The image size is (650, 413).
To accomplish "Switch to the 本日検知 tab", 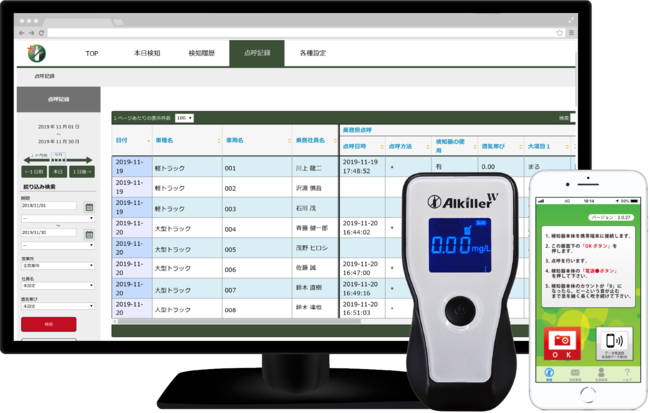I will [148, 53].
